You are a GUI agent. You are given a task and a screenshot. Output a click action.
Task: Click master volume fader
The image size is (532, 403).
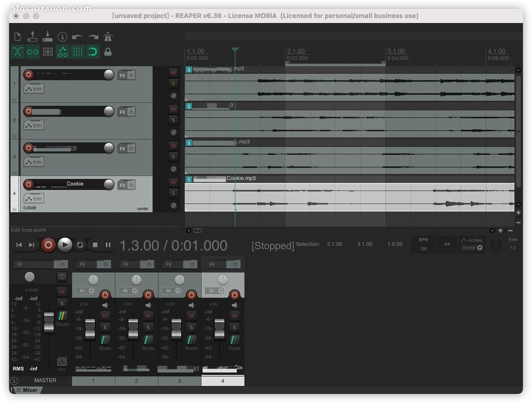tap(49, 322)
